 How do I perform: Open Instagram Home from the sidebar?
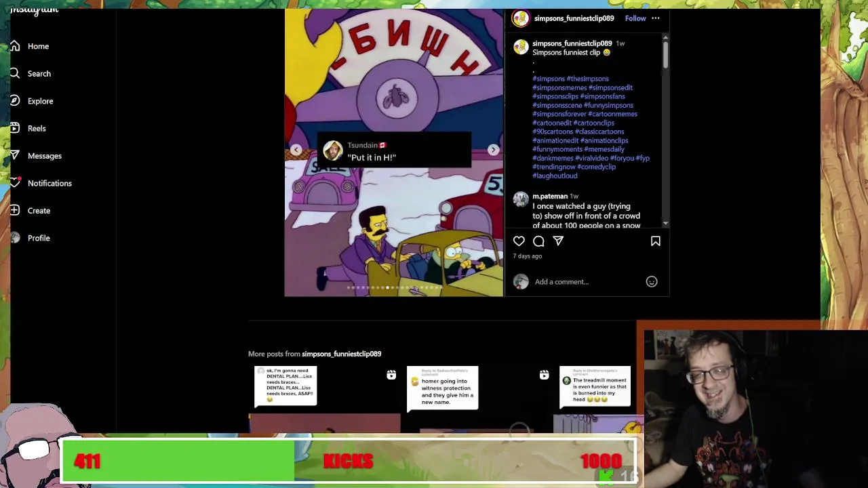tap(38, 46)
